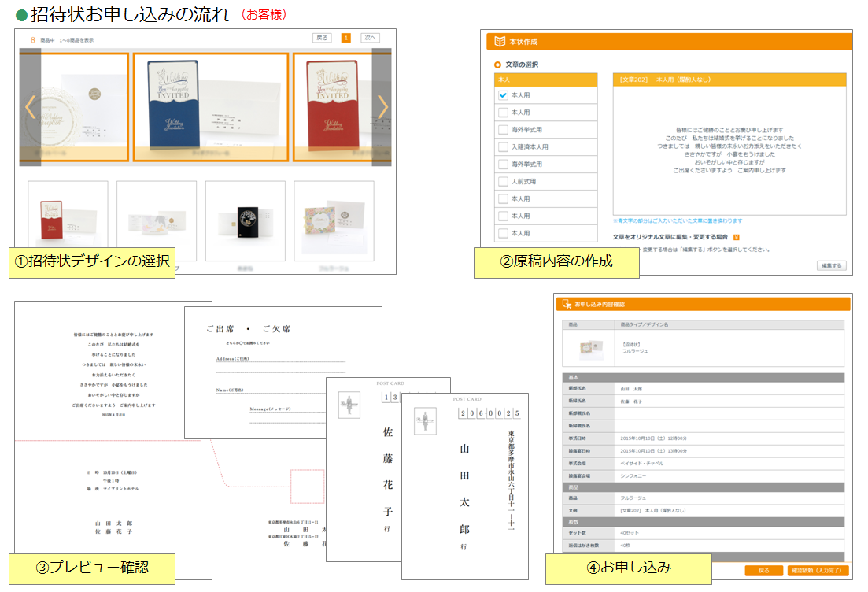Uncheck the checked 本人用 checkbox
The width and height of the screenshot is (868, 592).
point(504,94)
